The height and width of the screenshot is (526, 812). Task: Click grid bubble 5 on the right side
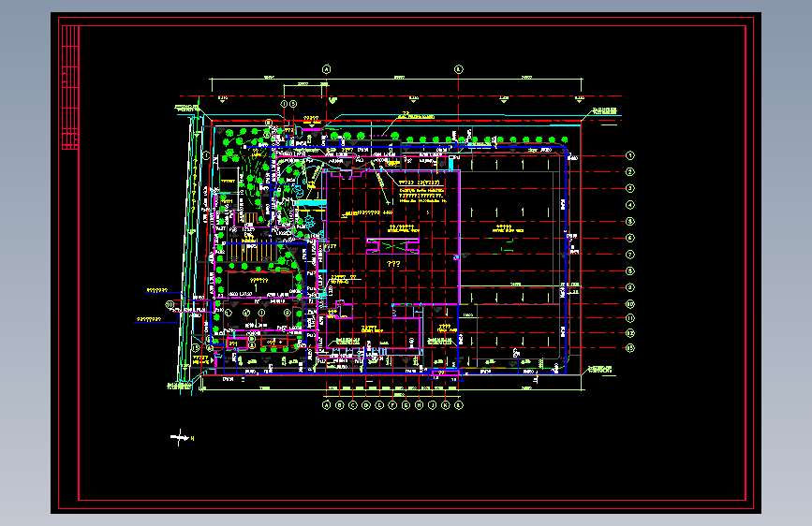(629, 222)
